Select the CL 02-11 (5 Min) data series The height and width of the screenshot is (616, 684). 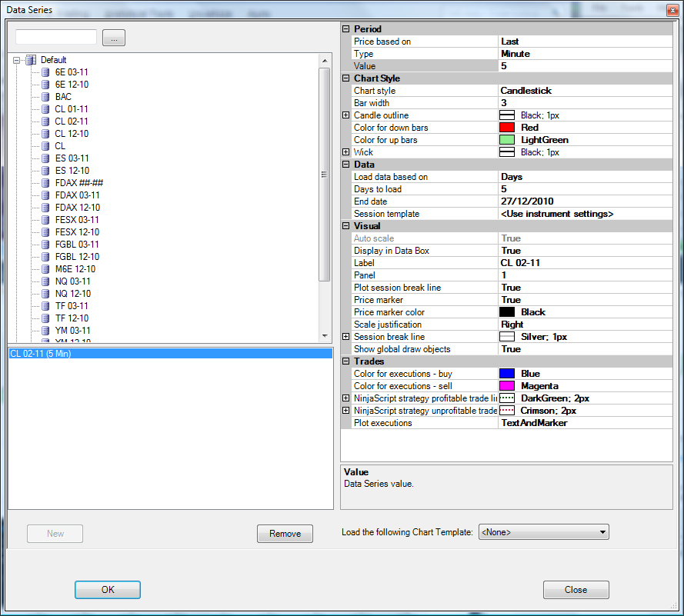tap(171, 354)
